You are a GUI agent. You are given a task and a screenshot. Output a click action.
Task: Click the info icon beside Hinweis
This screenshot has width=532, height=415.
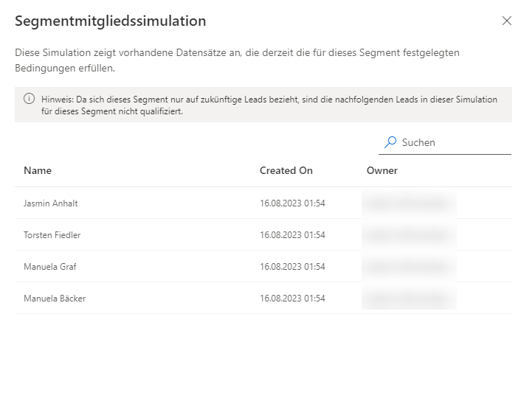30,99
